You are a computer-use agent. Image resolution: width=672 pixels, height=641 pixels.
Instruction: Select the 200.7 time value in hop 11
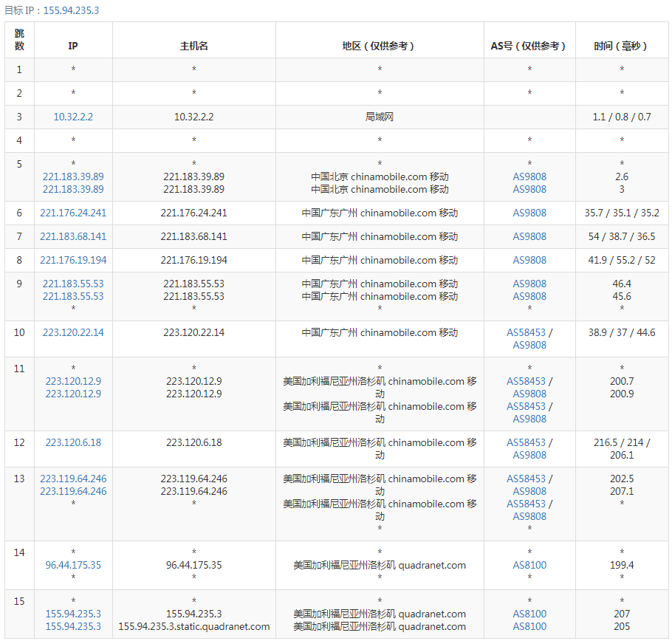point(622,381)
